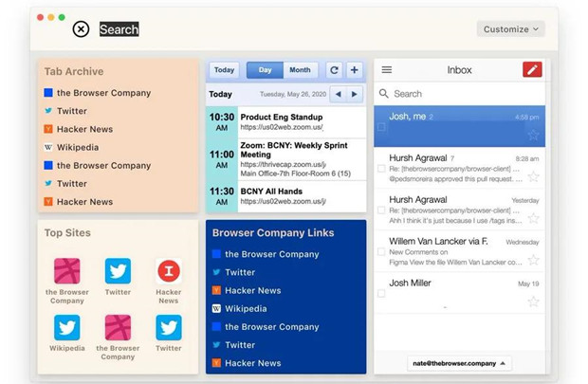Click the Inbox title in the mail panel
The image size is (588, 384).
pyautogui.click(x=459, y=70)
